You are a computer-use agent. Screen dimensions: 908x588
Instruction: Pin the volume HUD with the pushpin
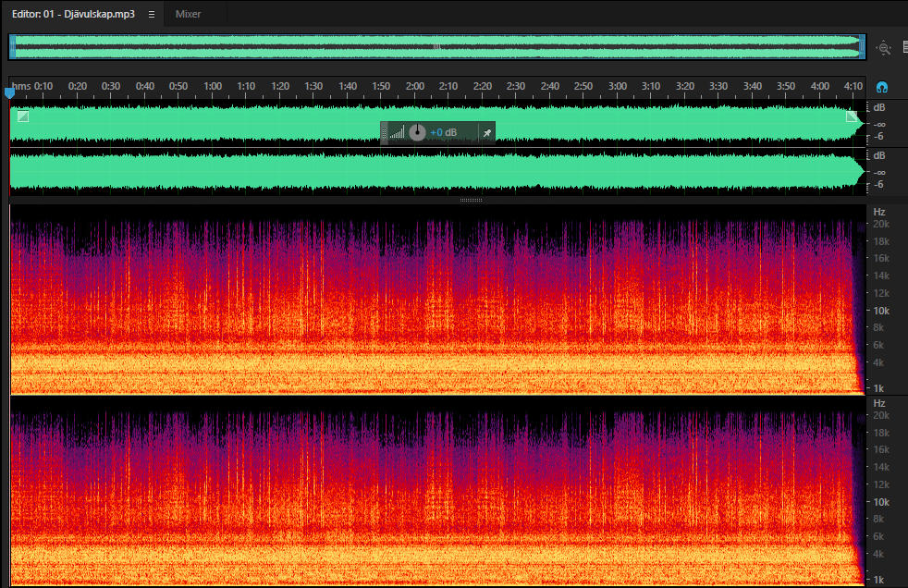pos(487,133)
